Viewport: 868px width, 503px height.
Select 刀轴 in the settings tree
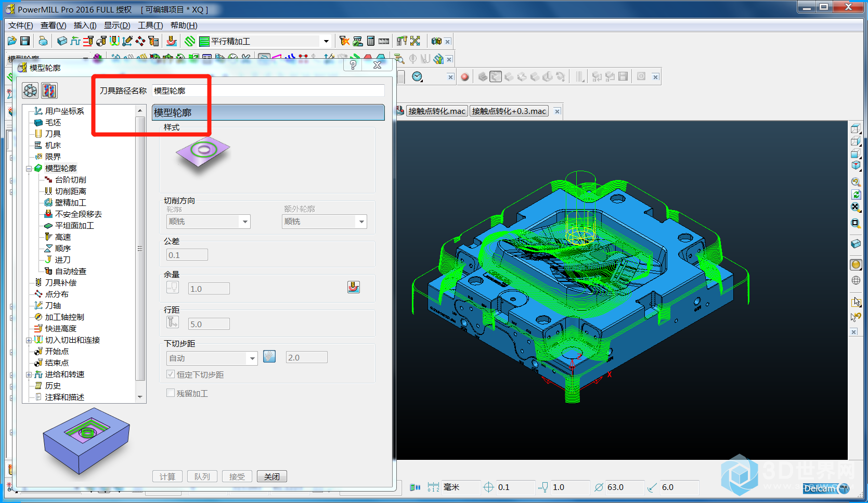click(x=53, y=306)
